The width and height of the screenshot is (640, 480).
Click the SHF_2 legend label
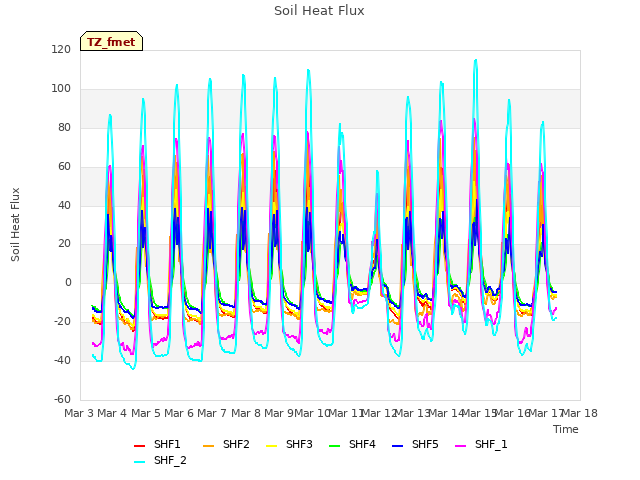(x=170, y=460)
